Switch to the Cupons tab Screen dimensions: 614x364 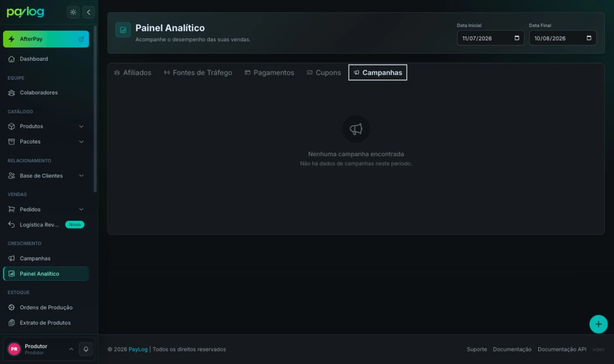pos(324,73)
